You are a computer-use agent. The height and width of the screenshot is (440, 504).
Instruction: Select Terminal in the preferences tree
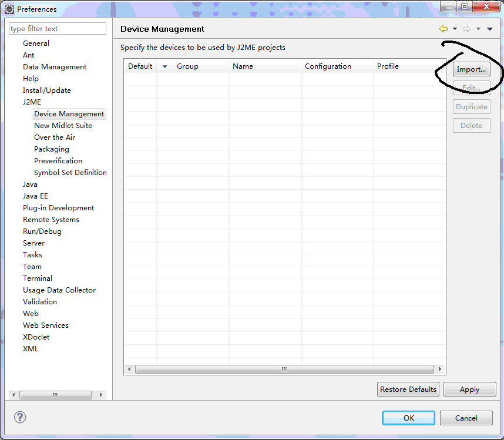[37, 278]
